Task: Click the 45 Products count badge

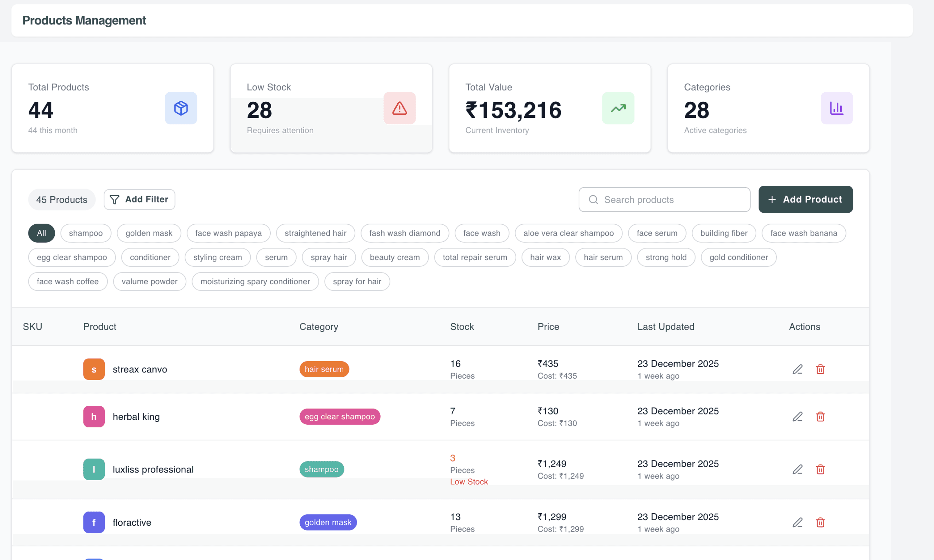Action: tap(62, 200)
